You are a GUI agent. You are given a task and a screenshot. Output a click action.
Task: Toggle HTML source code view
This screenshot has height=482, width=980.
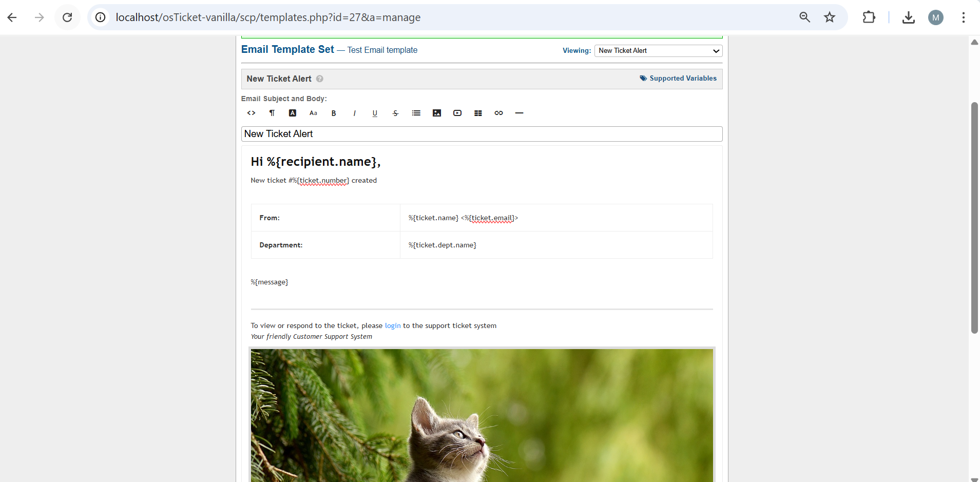[x=251, y=113]
